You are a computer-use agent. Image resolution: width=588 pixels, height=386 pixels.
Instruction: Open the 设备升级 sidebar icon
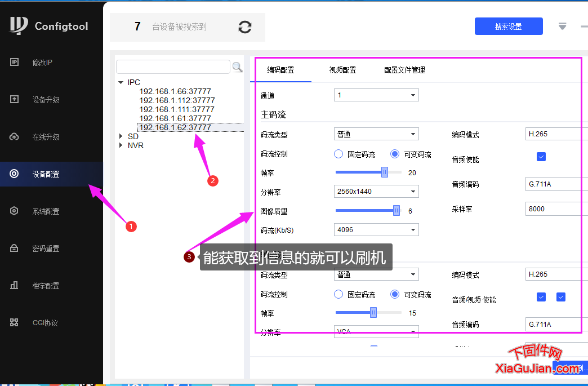coord(14,99)
